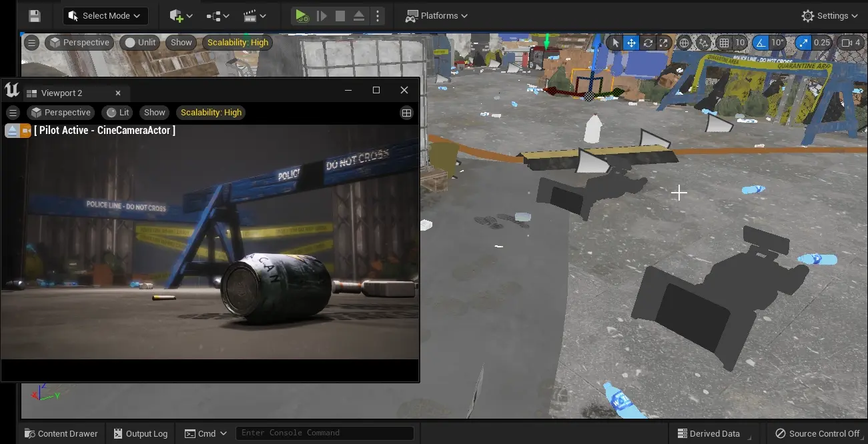The width and height of the screenshot is (868, 444).
Task: Open the Viewport 2 Show menu
Action: pos(154,113)
